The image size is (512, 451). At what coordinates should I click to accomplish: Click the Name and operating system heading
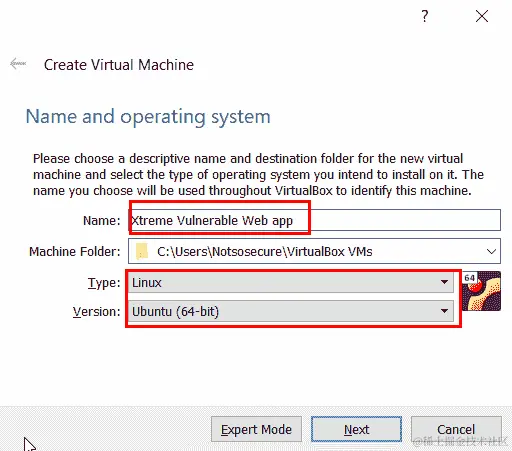(x=148, y=117)
